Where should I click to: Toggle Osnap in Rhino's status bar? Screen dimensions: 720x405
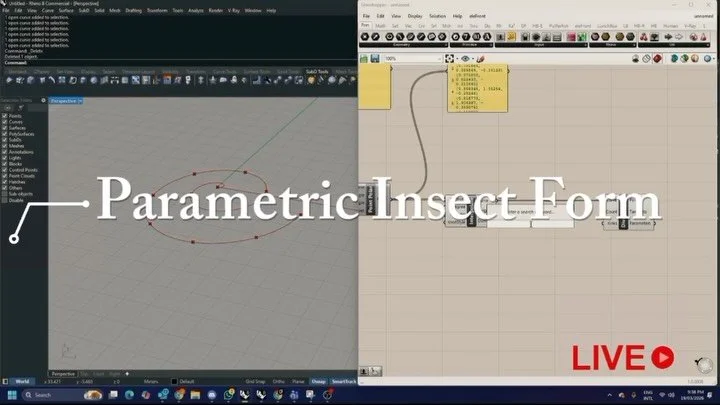tap(318, 382)
